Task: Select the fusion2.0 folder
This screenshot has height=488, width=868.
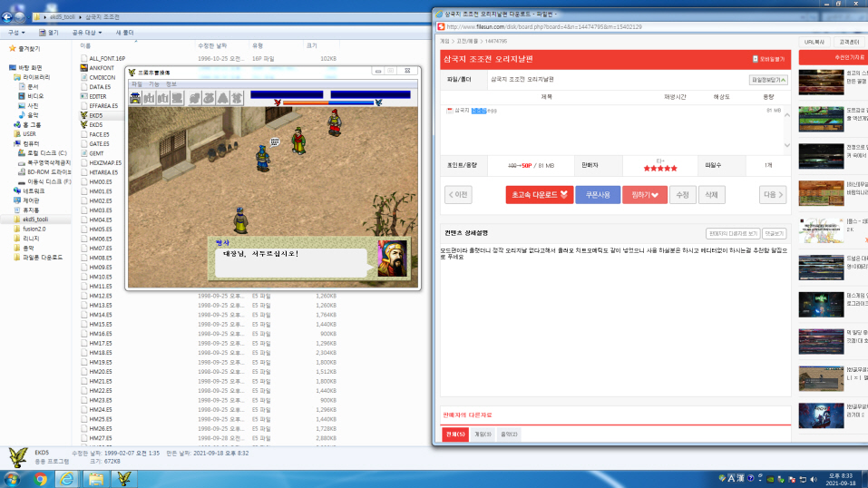Action: pyautogui.click(x=30, y=229)
